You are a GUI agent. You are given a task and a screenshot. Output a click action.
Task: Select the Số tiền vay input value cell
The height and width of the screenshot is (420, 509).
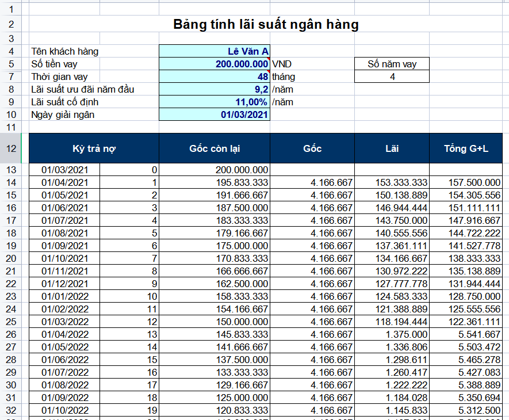(214, 64)
